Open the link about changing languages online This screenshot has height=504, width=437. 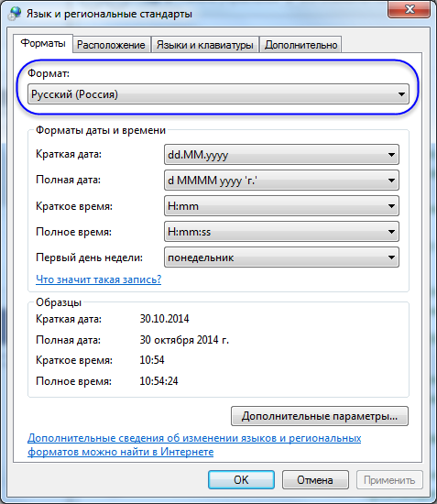(x=194, y=444)
